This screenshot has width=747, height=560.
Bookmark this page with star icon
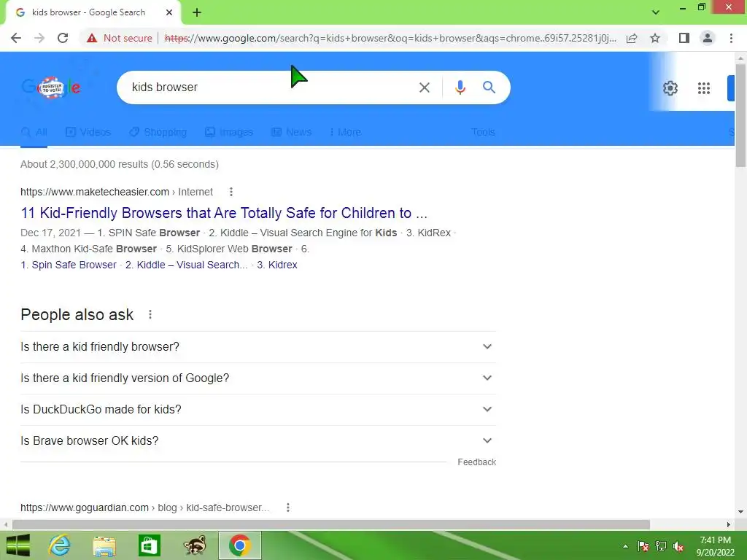point(655,38)
